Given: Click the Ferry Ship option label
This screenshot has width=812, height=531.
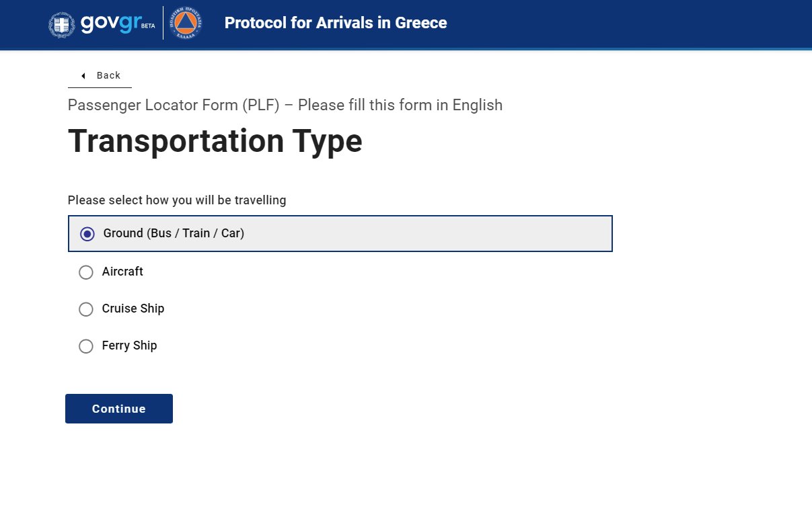Looking at the screenshot, I should point(129,345).
